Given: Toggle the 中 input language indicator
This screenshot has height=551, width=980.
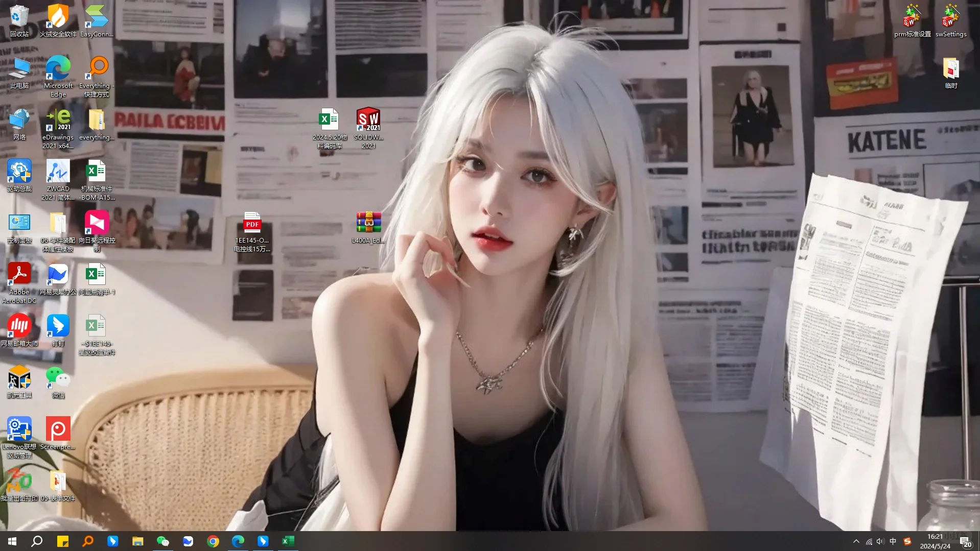Looking at the screenshot, I should [x=893, y=541].
